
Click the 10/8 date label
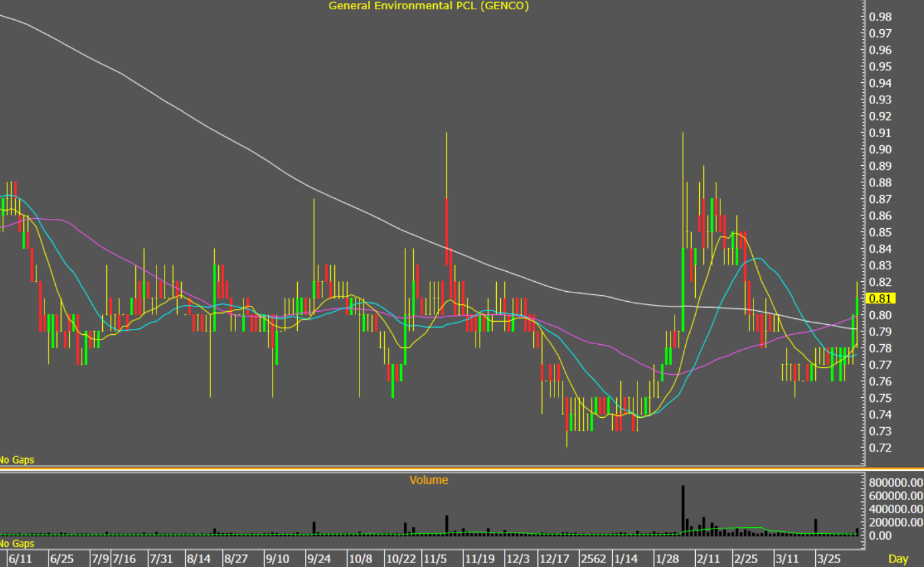tap(360, 558)
